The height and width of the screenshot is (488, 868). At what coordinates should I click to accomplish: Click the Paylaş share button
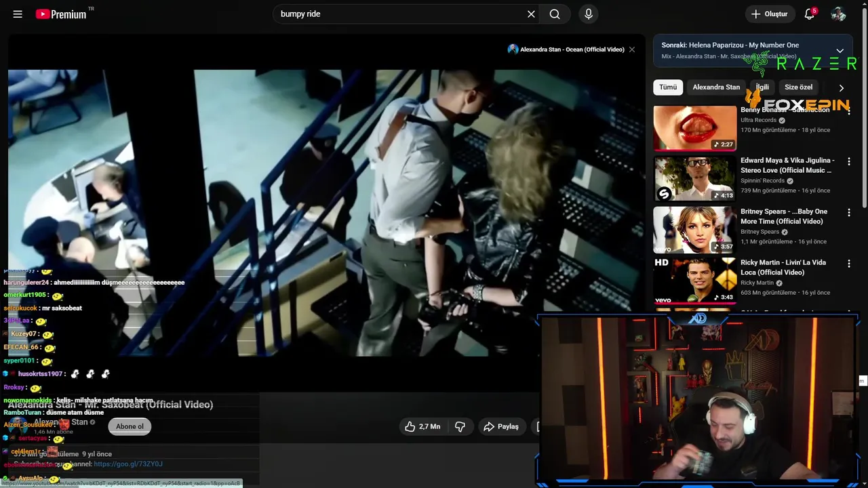[x=501, y=426]
